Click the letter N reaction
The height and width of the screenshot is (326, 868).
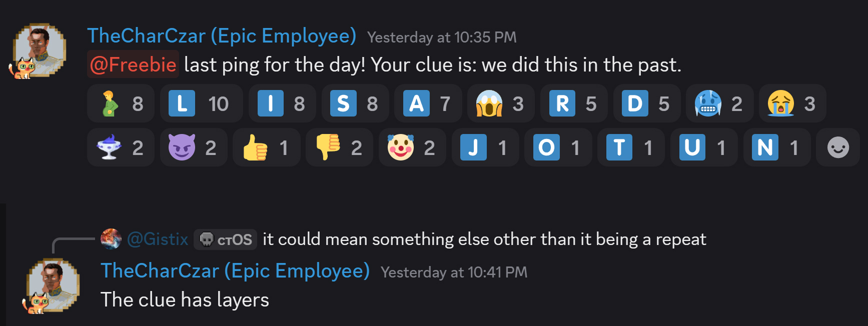[776, 147]
